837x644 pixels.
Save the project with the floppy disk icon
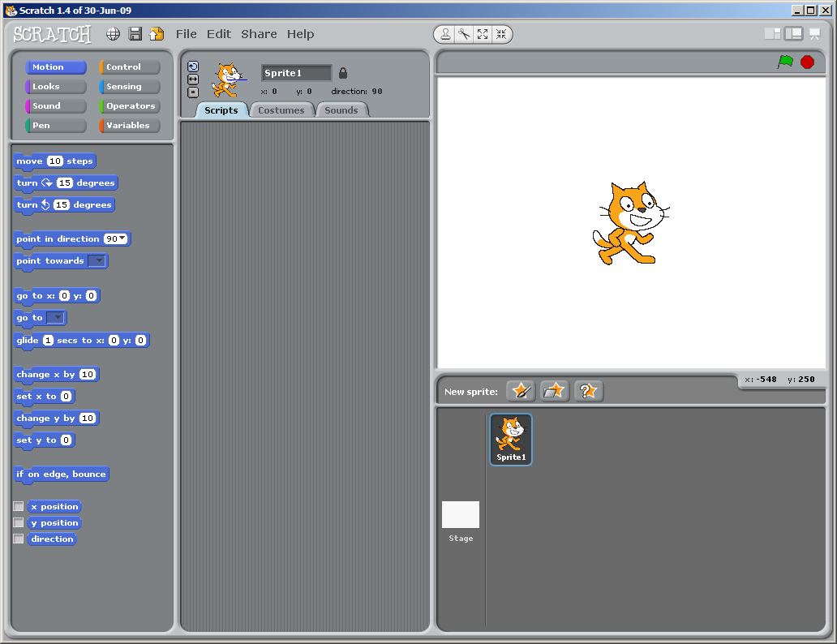(135, 34)
